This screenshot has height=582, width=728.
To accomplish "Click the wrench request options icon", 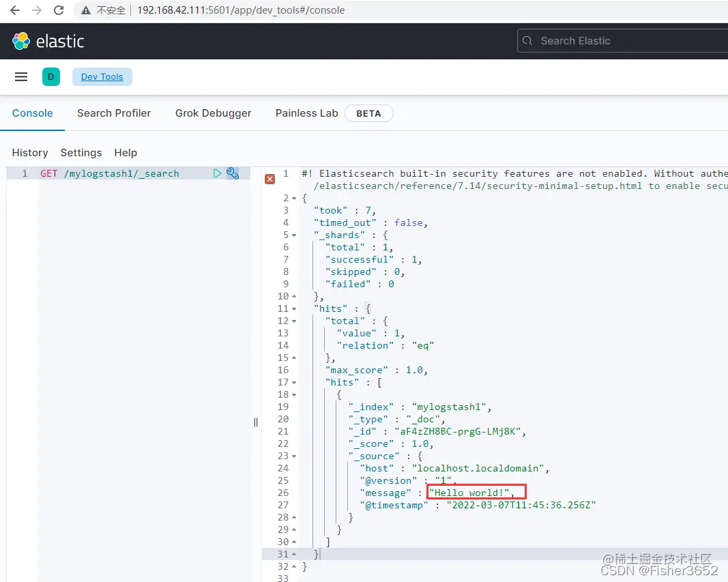I will 233,173.
